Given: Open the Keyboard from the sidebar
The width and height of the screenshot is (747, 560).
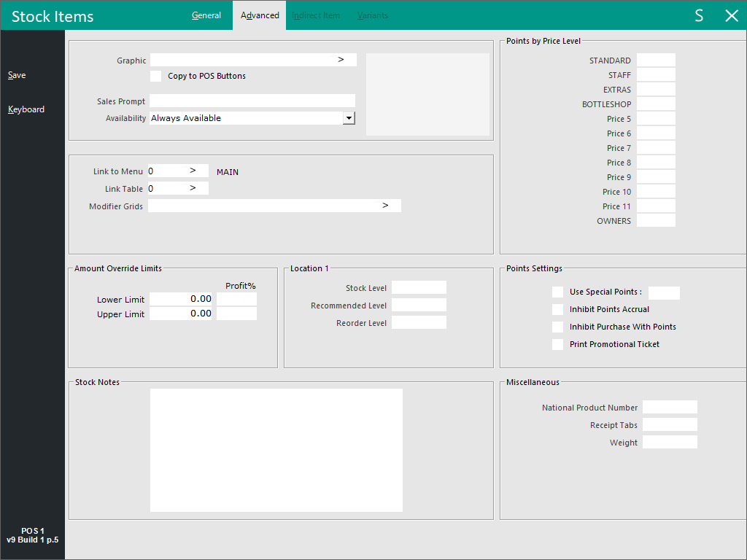Looking at the screenshot, I should tap(26, 109).
